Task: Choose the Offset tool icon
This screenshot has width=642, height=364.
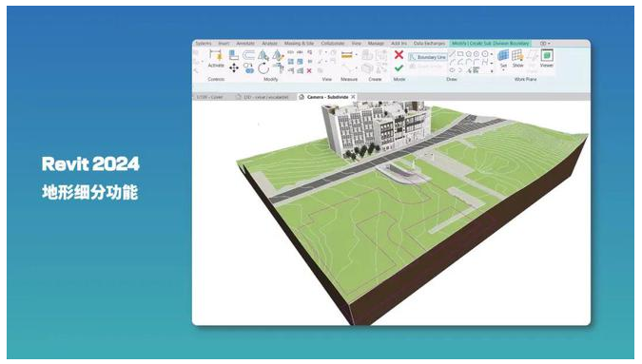Action: 248,55
